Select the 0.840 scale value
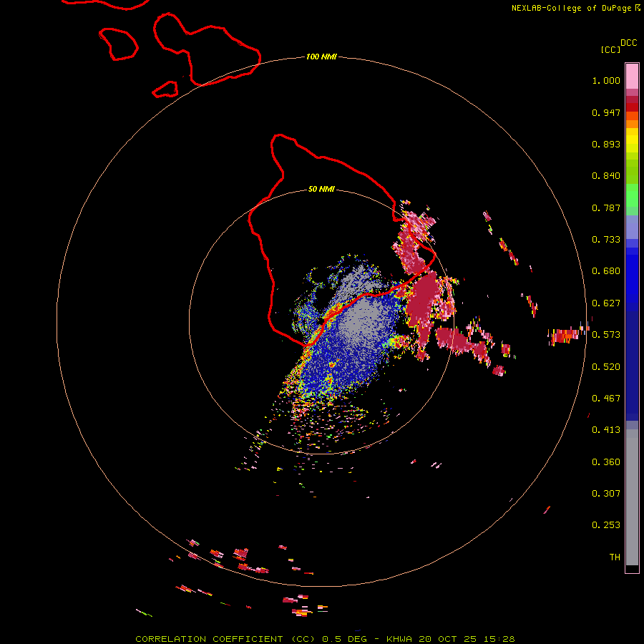The height and width of the screenshot is (644, 644). [x=606, y=176]
